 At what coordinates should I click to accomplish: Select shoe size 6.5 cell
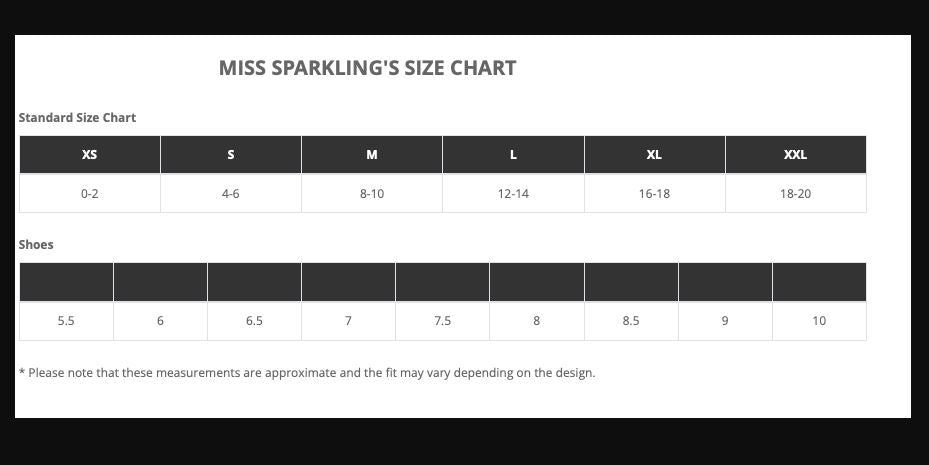pyautogui.click(x=254, y=321)
